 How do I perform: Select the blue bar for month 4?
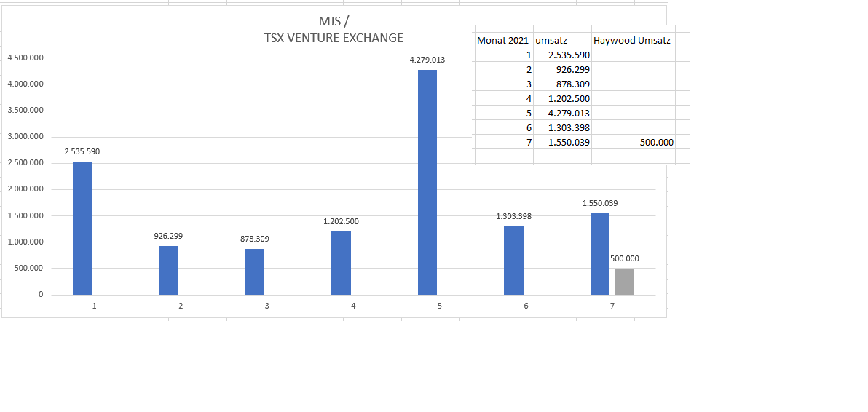point(341,264)
